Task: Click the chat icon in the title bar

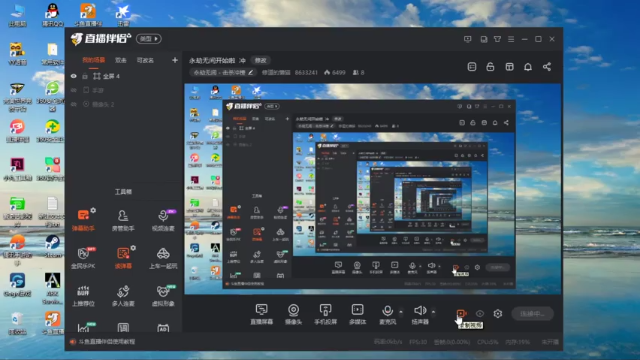Action: [468, 39]
